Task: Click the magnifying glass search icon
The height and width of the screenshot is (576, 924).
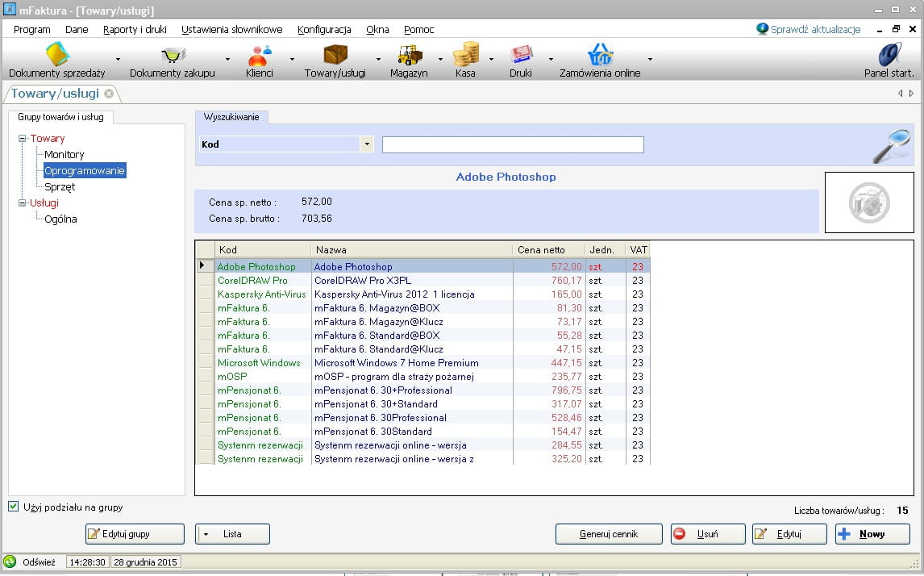Action: (891, 145)
